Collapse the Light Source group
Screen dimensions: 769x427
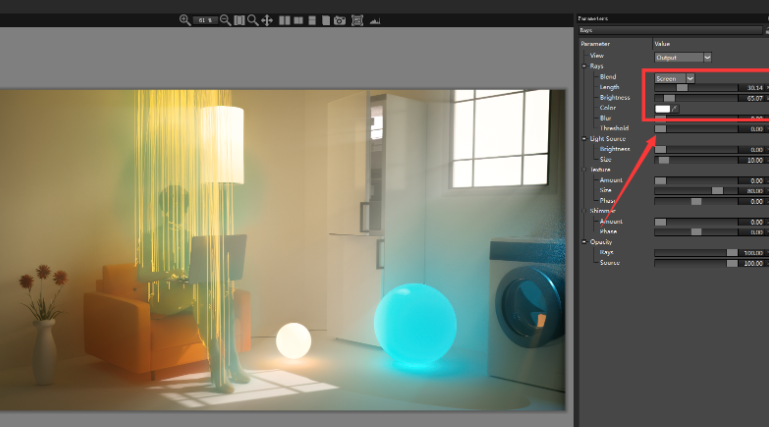click(x=585, y=139)
